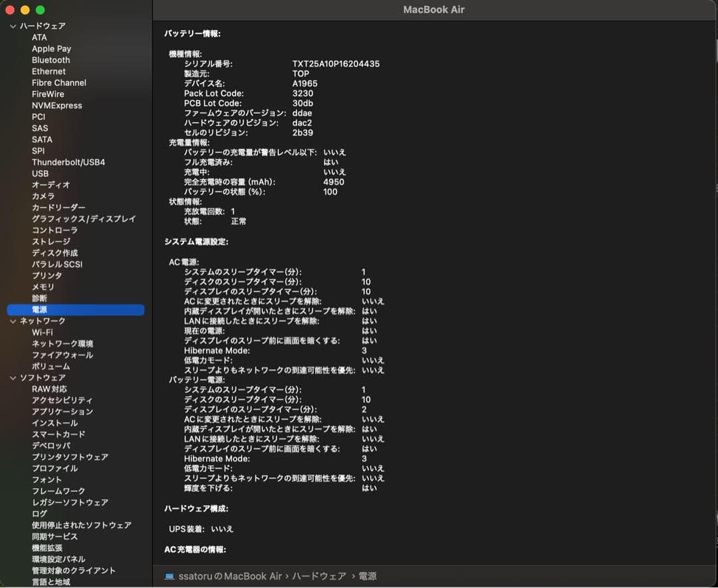
Task: Collapse the ソフトウェア section chevron
Action: [x=13, y=378]
